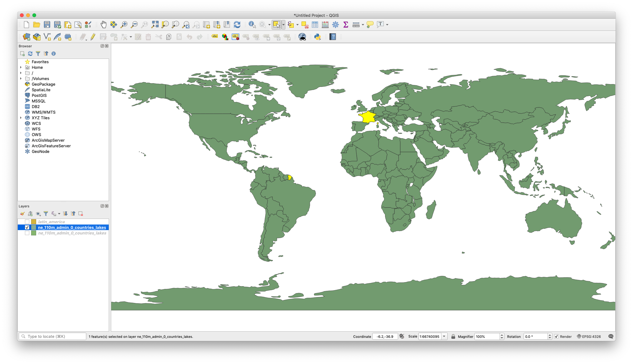Open the Field Calculator abacus icon
Viewport: 633px width, 364px height.
[325, 25]
